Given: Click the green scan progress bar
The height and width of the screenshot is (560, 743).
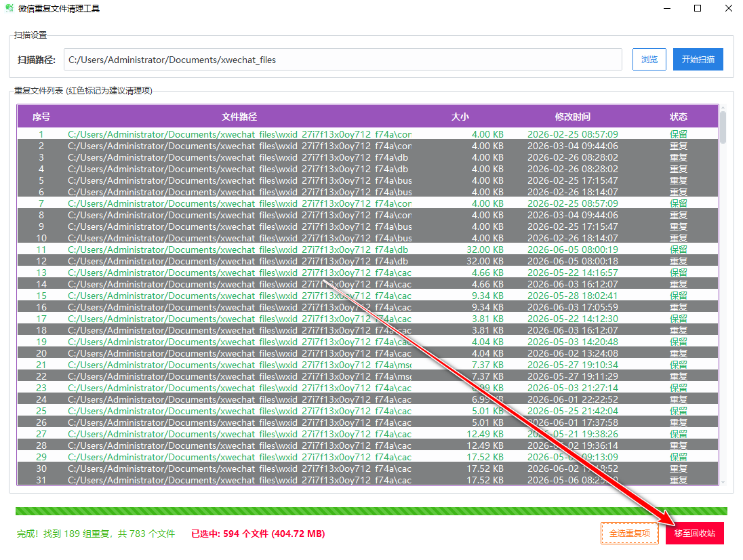Looking at the screenshot, I should click(371, 511).
